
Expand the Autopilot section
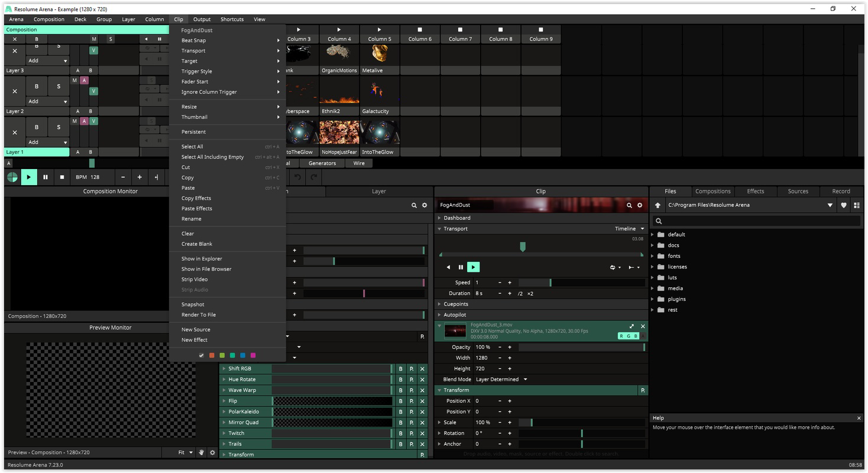point(439,315)
